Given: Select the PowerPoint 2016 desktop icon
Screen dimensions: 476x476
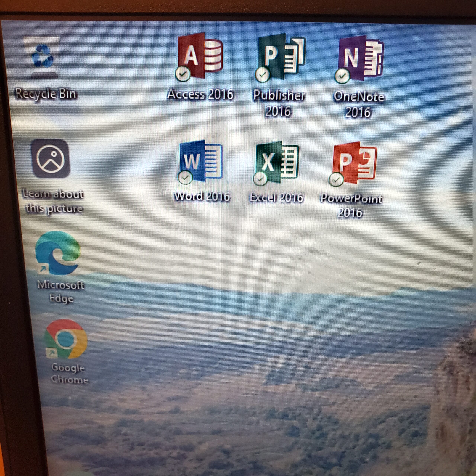Looking at the screenshot, I should point(353,164).
